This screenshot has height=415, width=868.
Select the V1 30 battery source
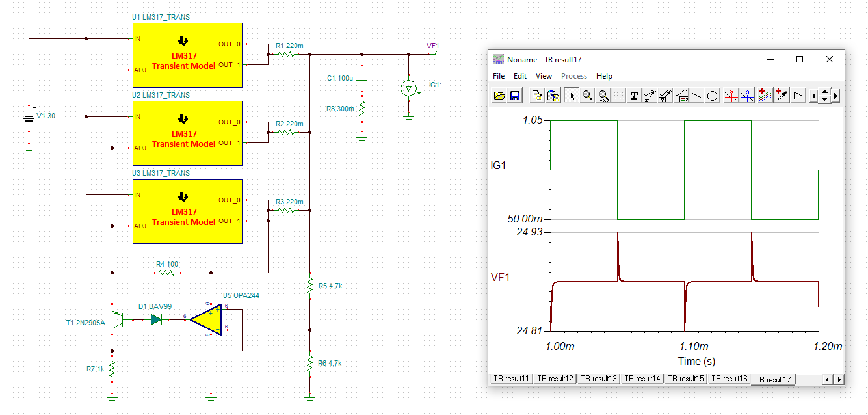point(29,118)
